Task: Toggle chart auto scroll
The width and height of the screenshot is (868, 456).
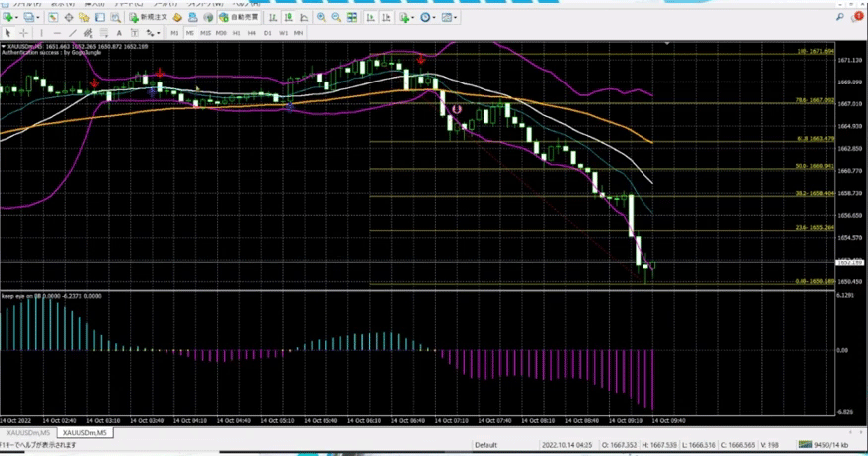Action: pyautogui.click(x=370, y=18)
